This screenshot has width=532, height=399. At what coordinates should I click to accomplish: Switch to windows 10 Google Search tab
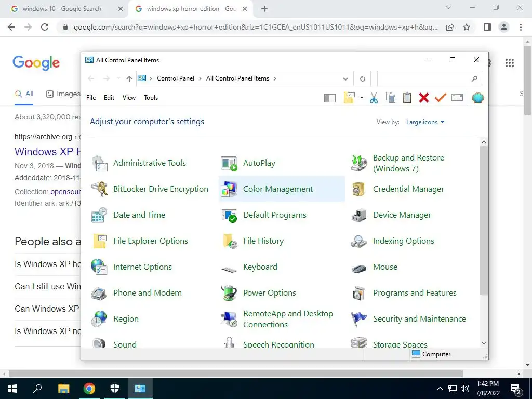coord(62,9)
